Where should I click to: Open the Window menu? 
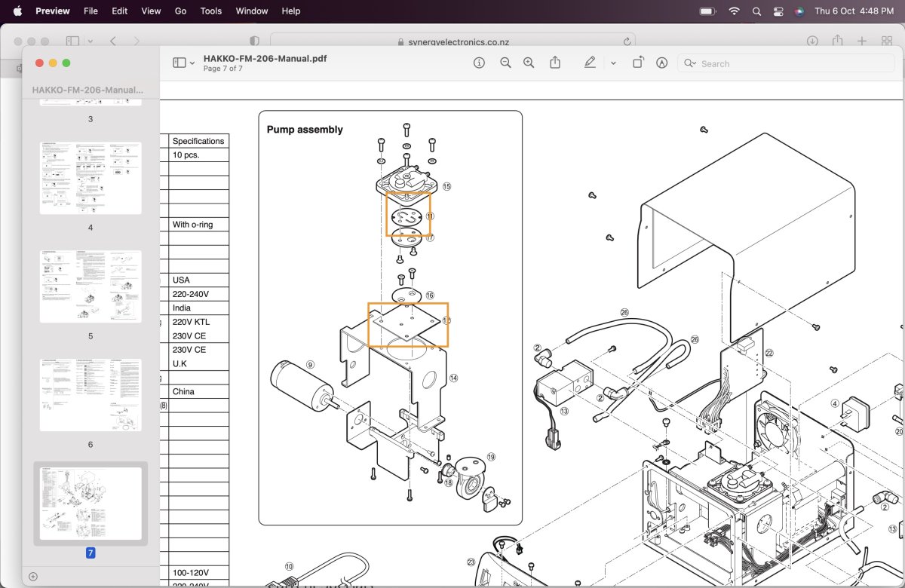(x=252, y=11)
